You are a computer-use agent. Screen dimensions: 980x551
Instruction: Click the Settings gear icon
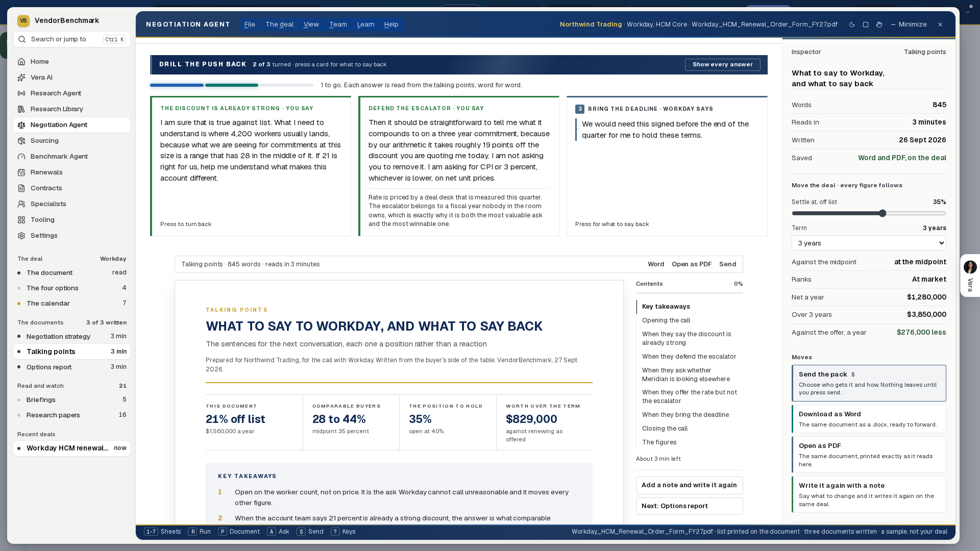[x=21, y=236]
